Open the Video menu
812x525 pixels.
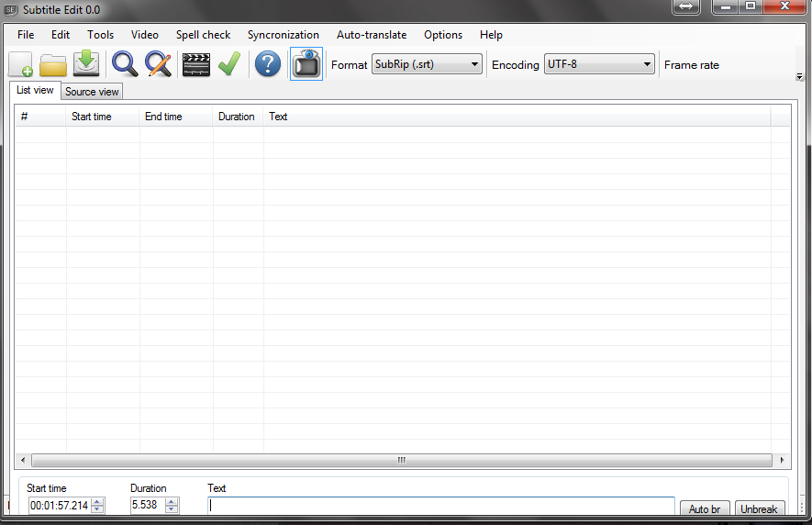[144, 35]
